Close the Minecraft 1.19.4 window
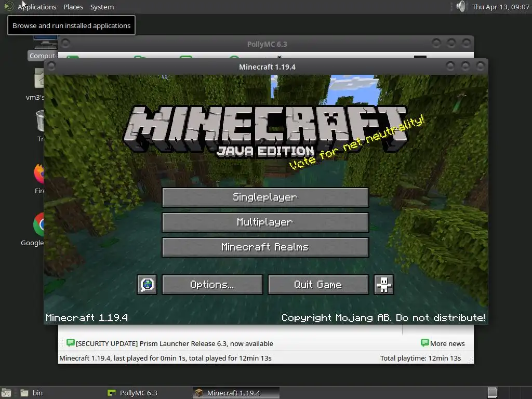Viewport: 532px width, 399px height. (480, 66)
